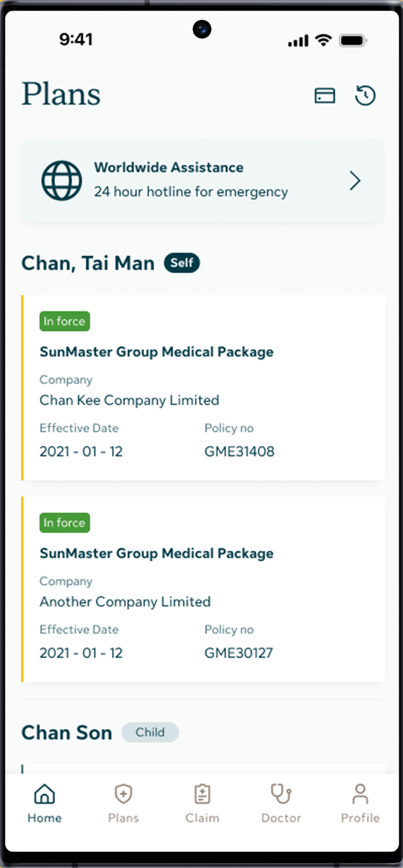Tap the Worldwide Assistance globe icon
This screenshot has height=868, width=403.
61,181
